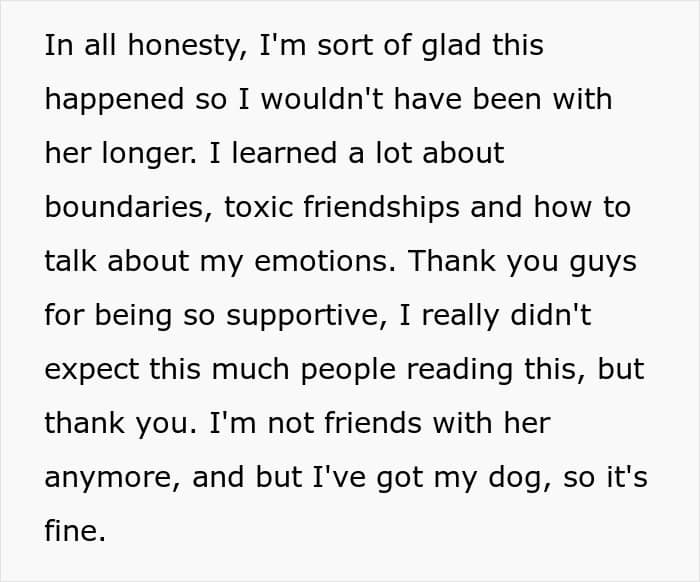The height and width of the screenshot is (582, 700).
Task: Click the word "friendships"
Action: point(381,208)
